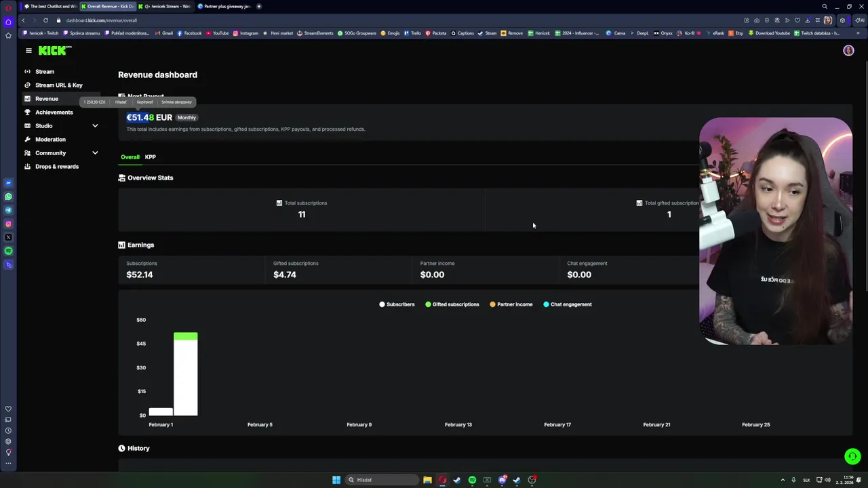Image resolution: width=868 pixels, height=488 pixels.
Task: Click the green gifted subscriptions bar segment
Action: point(185,336)
